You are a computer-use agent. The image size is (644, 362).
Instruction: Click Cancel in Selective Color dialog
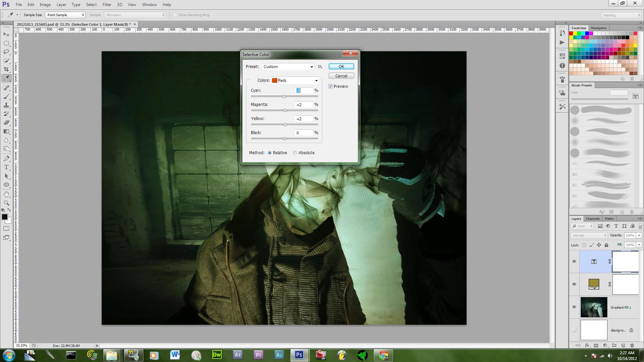[341, 76]
